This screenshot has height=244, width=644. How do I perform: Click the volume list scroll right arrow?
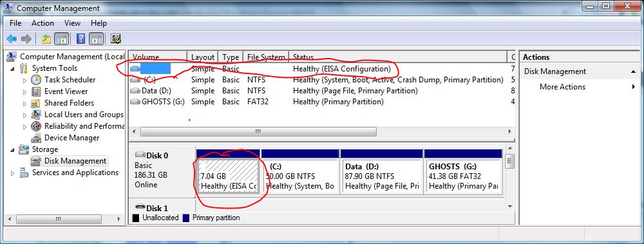coord(509,131)
